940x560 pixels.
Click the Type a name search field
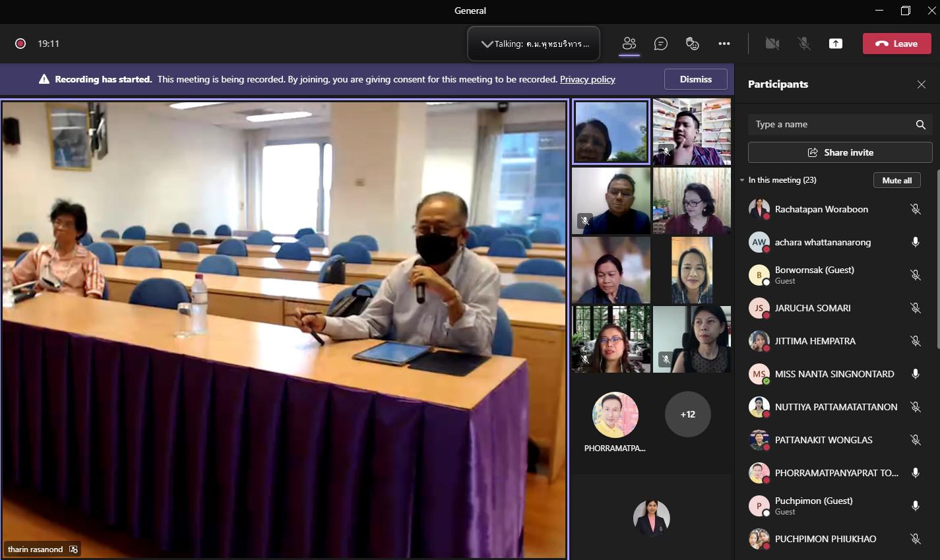(x=840, y=125)
